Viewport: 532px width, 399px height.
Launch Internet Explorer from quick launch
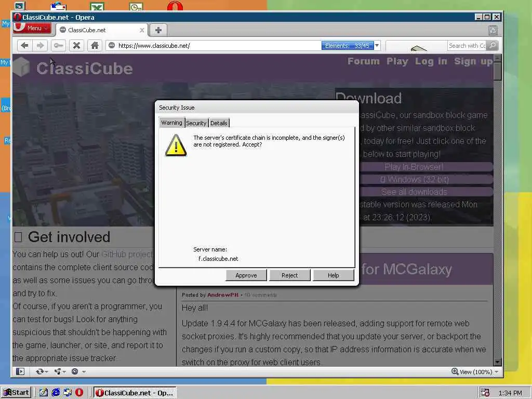56,393
